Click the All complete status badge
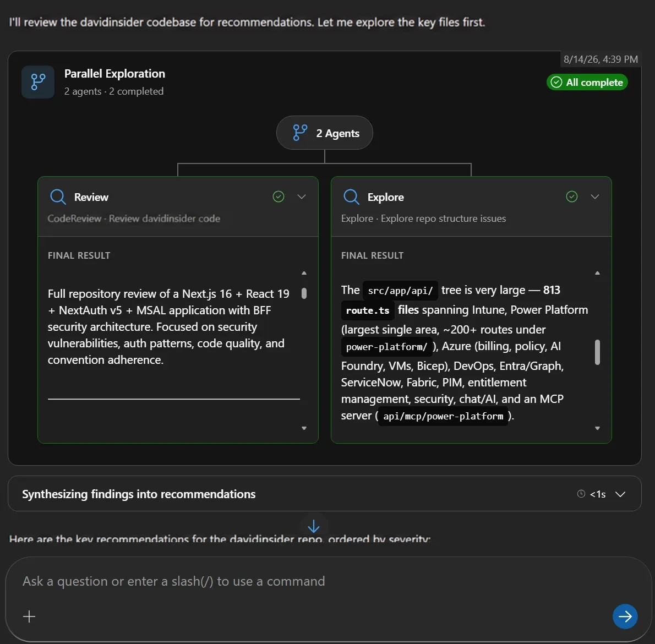Viewport: 655px width, 644px height. coord(587,82)
